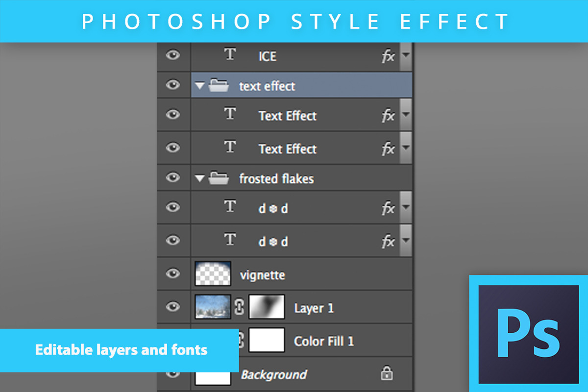This screenshot has height=392, width=588.
Task: Select the frosted flakes group name
Action: [x=276, y=179]
